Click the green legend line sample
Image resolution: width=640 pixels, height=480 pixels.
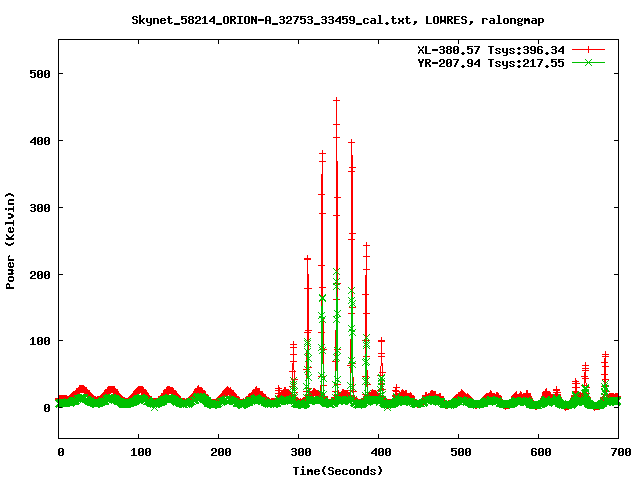click(588, 62)
